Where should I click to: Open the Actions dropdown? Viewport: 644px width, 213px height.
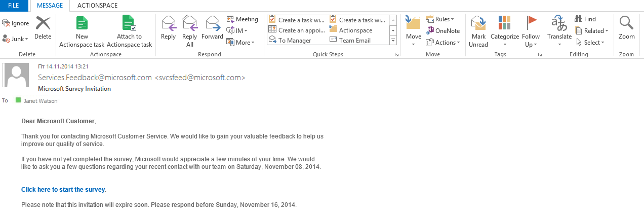point(443,43)
